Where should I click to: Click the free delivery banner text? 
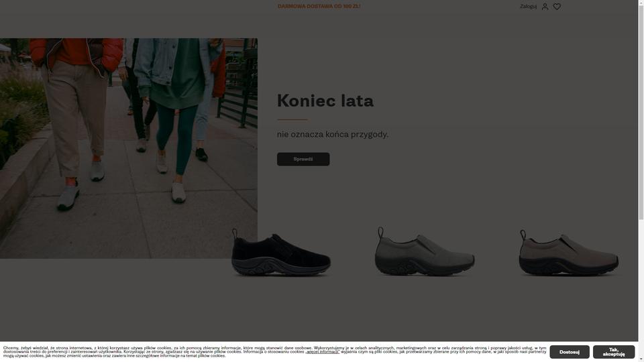(319, 6)
